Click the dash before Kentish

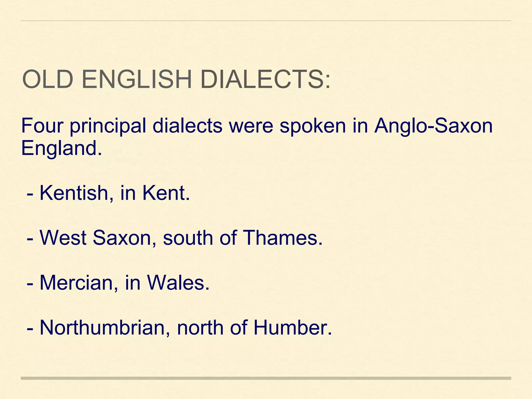30,195
